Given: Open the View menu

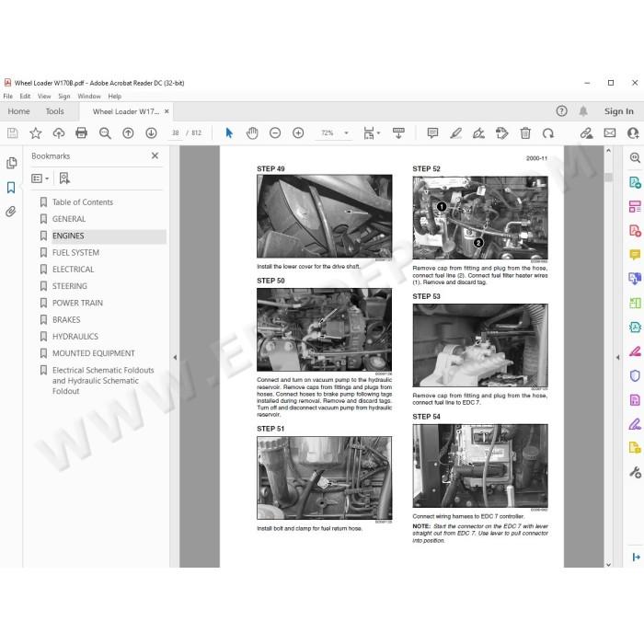Looking at the screenshot, I should pos(44,96).
